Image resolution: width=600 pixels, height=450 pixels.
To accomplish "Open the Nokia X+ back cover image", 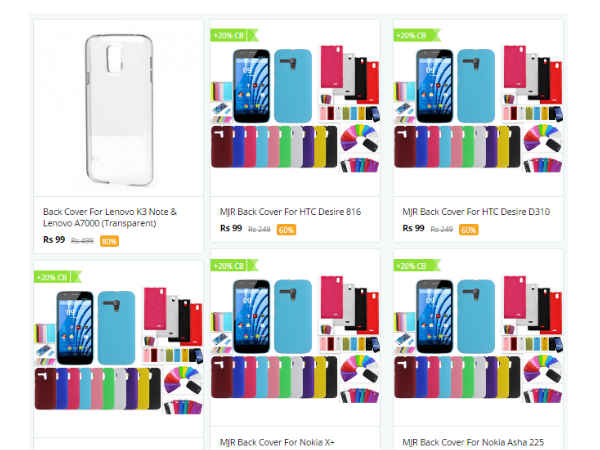I will (295, 340).
